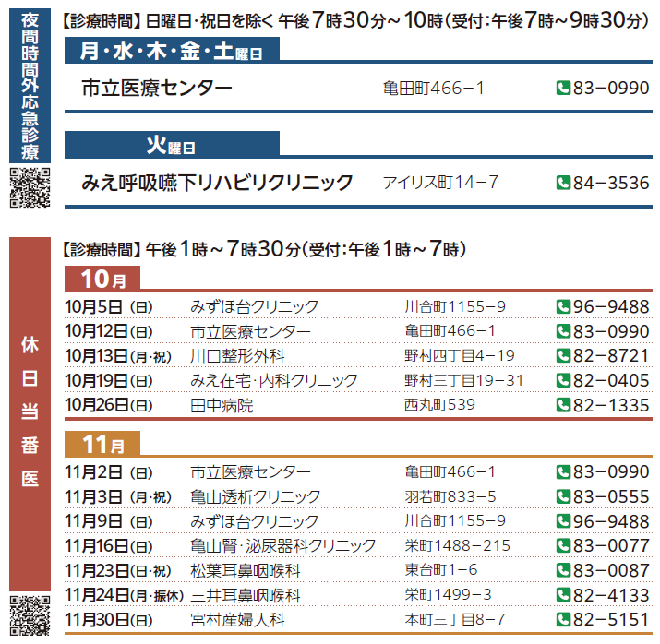The image size is (660, 644).
Task: Click the phone icon for みえ呼吸嚥下リハビリクリニック
Action: (x=562, y=183)
